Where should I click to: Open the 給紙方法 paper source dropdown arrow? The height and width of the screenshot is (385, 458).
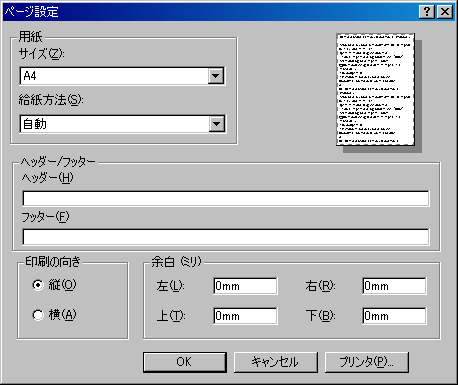click(217, 124)
